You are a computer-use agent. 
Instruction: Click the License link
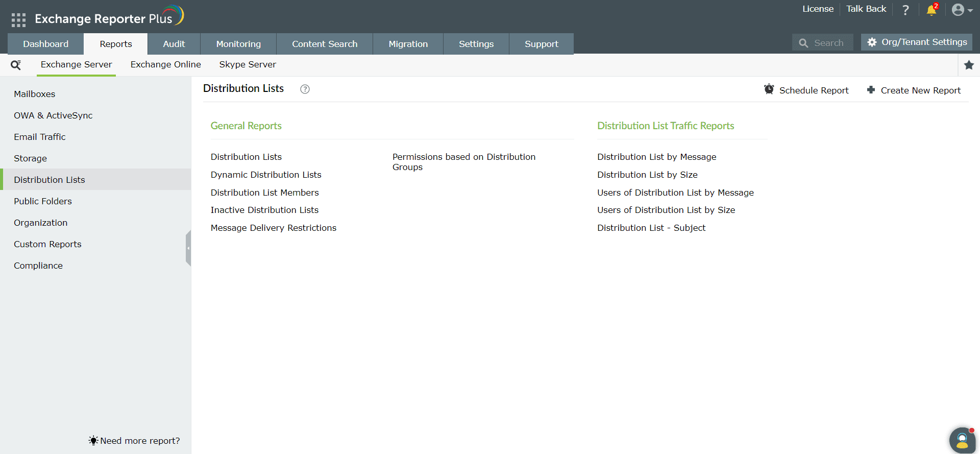[818, 9]
